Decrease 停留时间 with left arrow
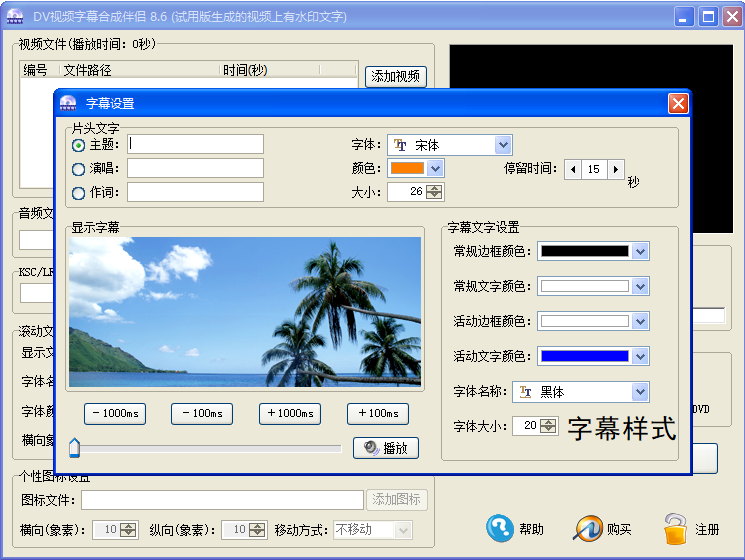The height and width of the screenshot is (560, 745). [x=573, y=169]
